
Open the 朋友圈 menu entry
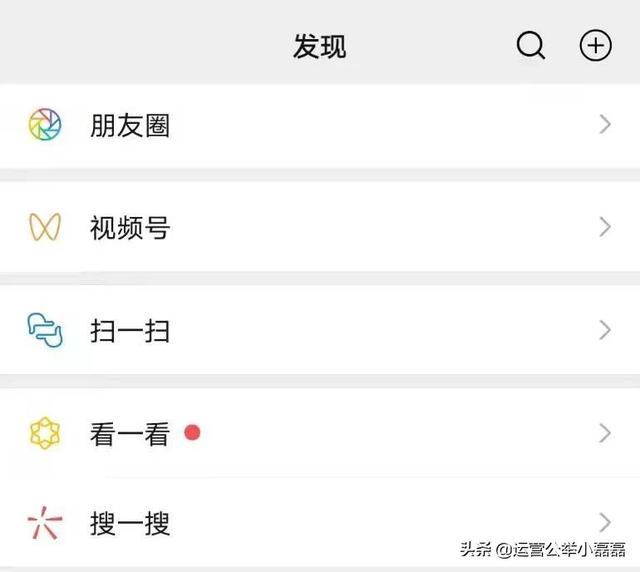tap(320, 125)
